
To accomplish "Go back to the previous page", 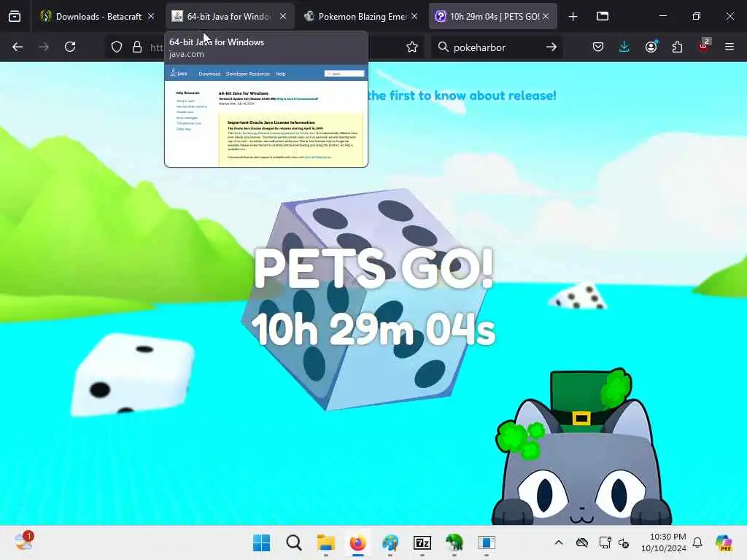I will click(18, 47).
